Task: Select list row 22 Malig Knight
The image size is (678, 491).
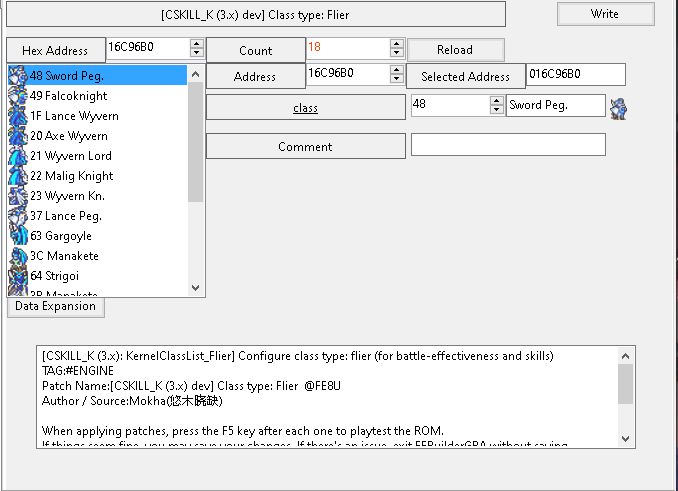Action: 97,176
